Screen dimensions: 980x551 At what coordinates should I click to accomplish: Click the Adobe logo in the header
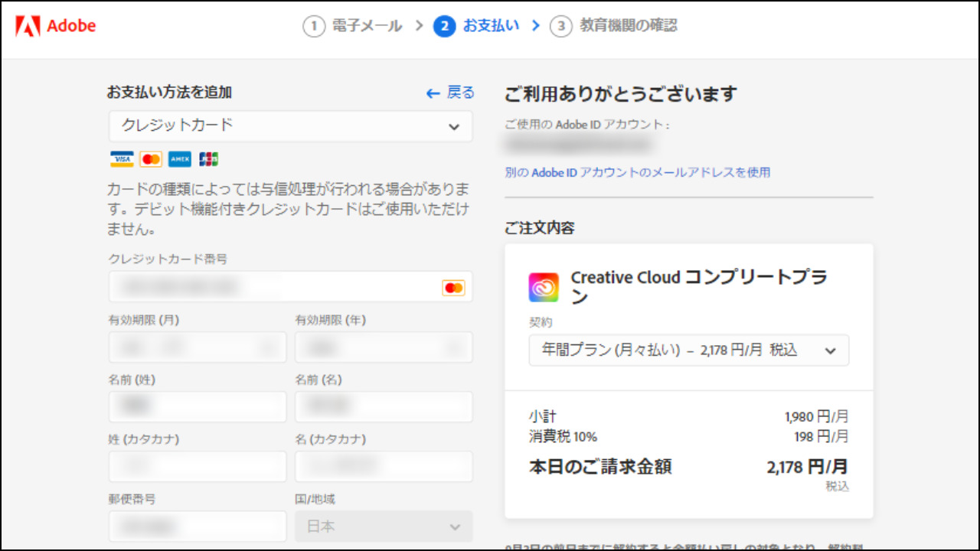[56, 26]
